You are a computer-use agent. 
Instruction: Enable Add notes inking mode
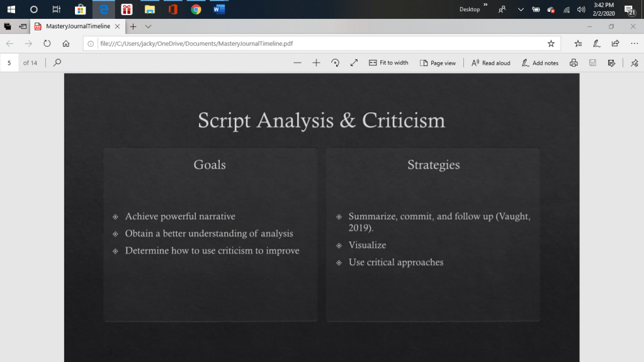click(x=539, y=63)
